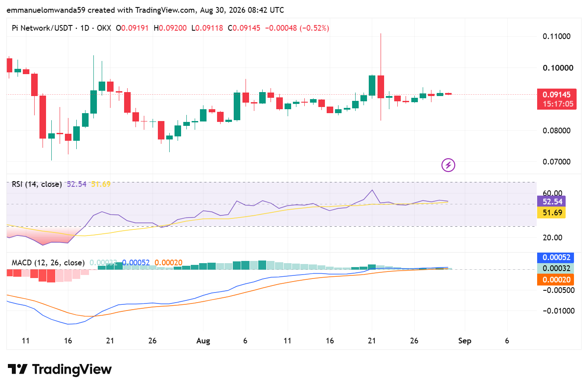This screenshot has height=389, width=588.
Task: Click the red "0.09145" current price tag on axis
Action: [556, 94]
